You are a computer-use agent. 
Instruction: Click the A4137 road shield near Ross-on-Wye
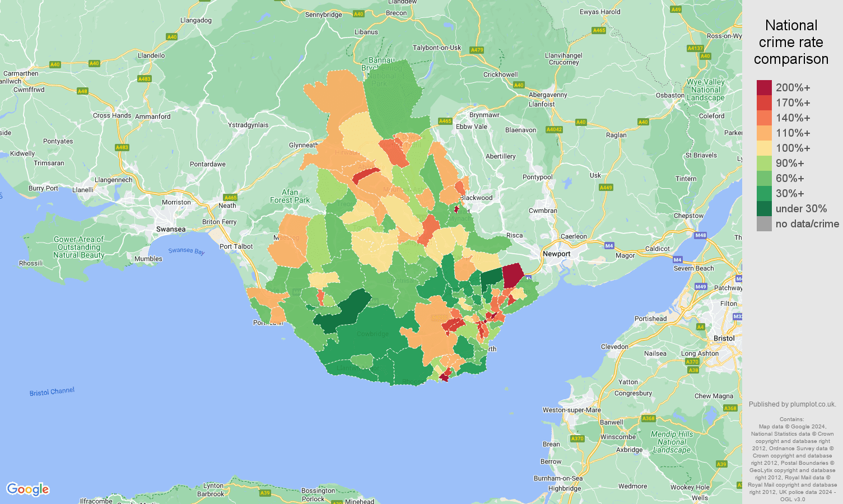[695, 48]
